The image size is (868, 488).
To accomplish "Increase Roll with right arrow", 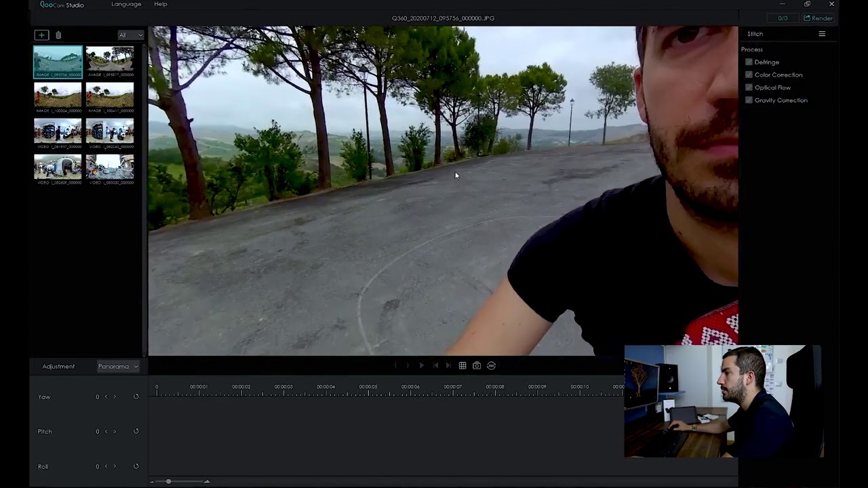I will pos(115,466).
